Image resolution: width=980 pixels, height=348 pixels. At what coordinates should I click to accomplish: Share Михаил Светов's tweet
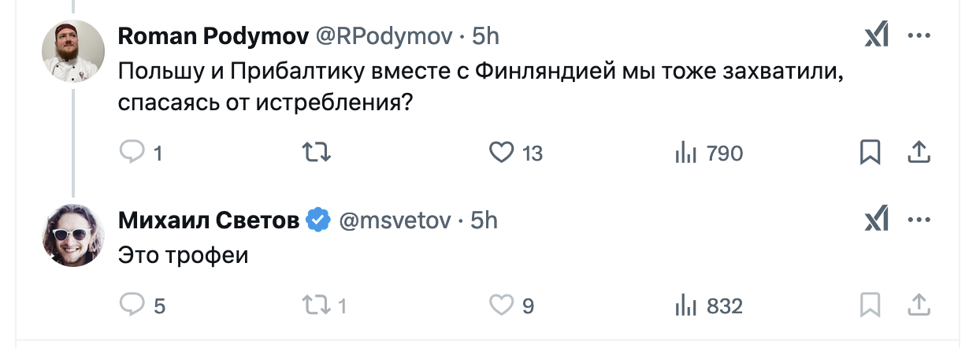point(919,305)
